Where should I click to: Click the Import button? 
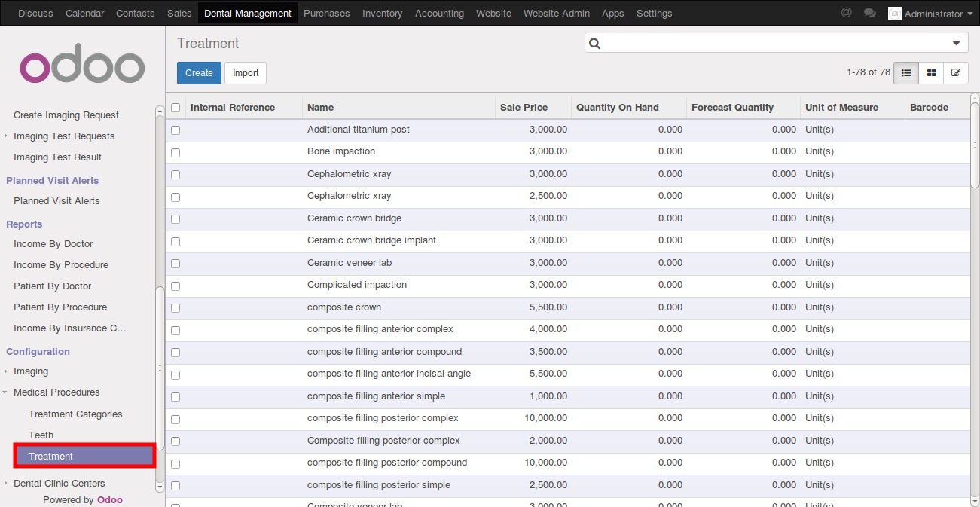click(x=246, y=73)
